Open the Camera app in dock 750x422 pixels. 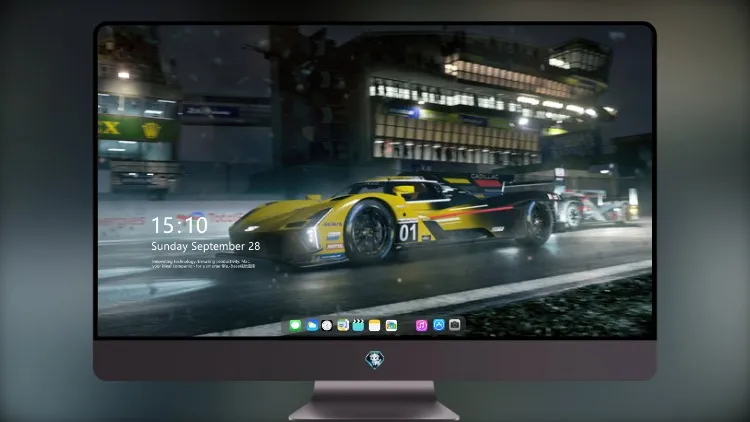[455, 325]
